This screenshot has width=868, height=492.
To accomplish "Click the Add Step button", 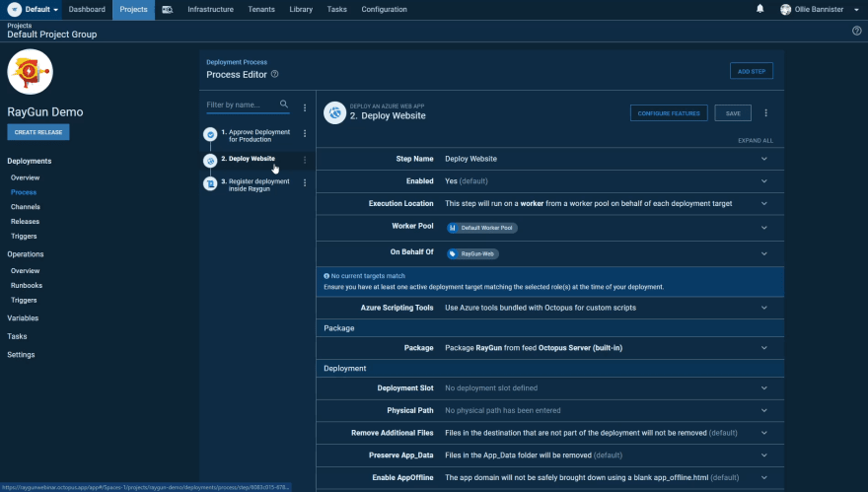I will pos(752,71).
